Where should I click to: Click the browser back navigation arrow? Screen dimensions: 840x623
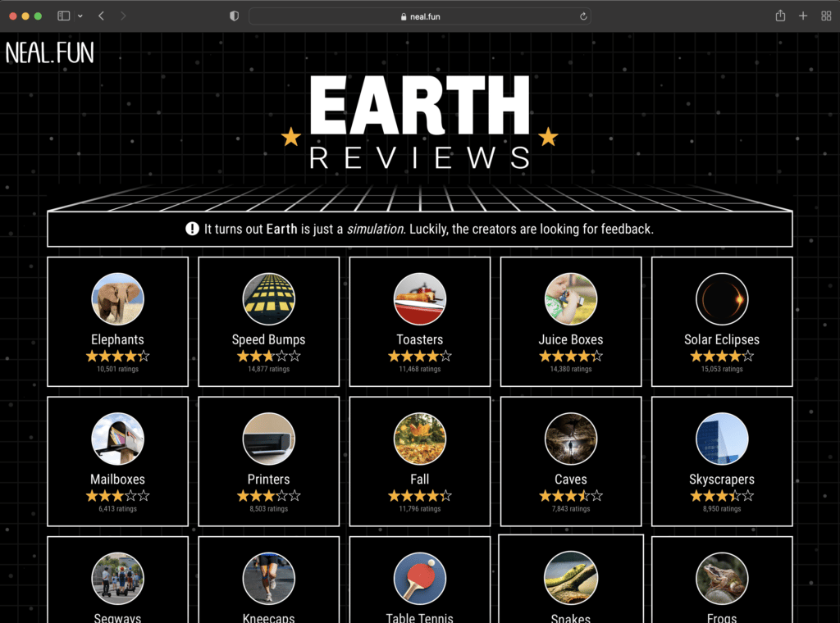(x=100, y=15)
